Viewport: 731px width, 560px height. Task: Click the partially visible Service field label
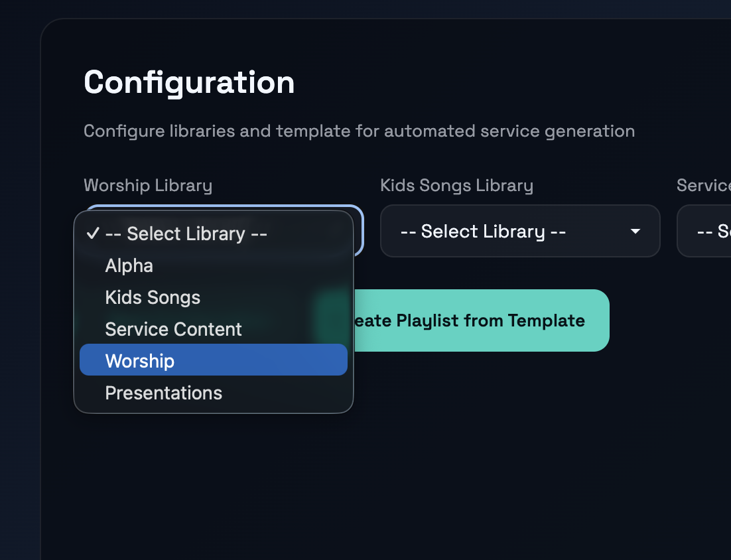(702, 186)
